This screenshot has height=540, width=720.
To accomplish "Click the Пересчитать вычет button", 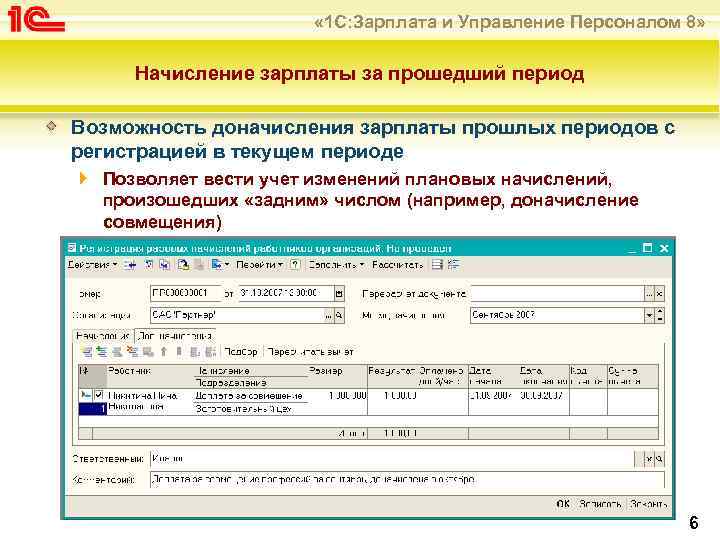I will pyautogui.click(x=310, y=352).
